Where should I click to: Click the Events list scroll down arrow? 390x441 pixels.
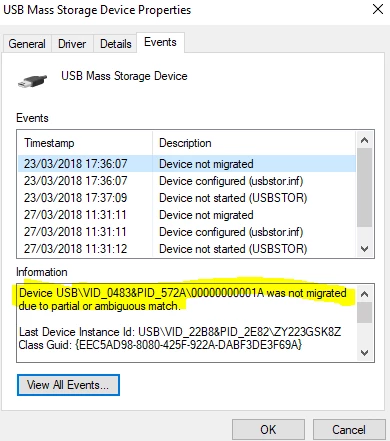[x=365, y=249]
